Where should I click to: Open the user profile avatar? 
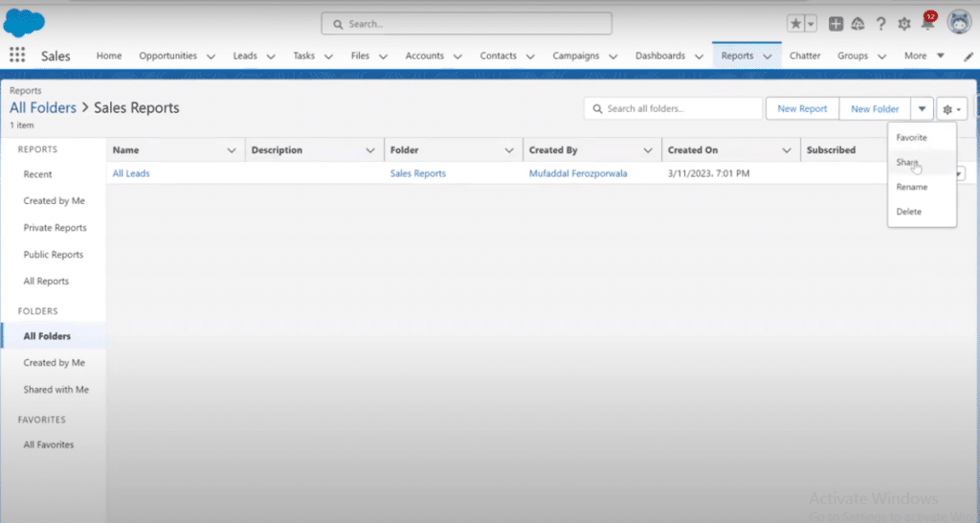pyautogui.click(x=959, y=23)
